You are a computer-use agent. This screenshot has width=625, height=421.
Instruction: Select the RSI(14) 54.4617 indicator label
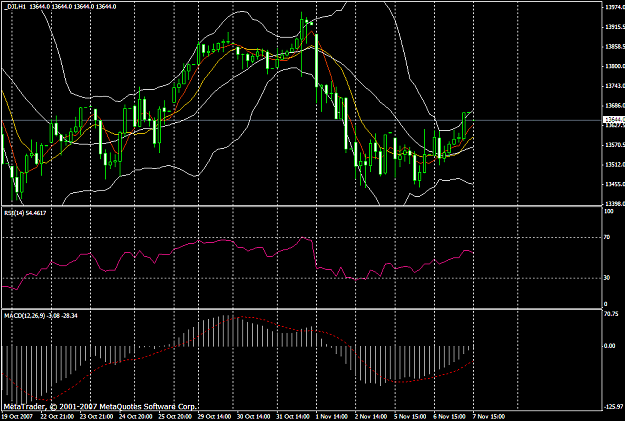25,213
